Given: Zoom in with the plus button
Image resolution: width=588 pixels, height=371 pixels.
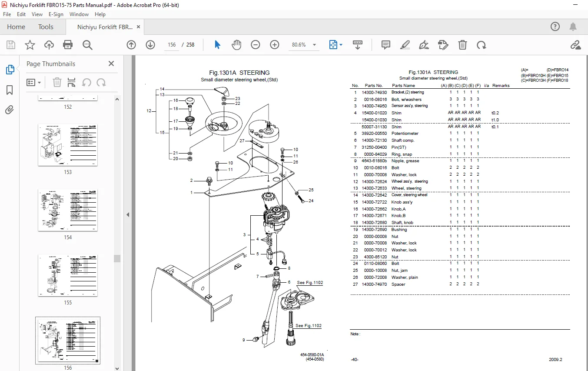Looking at the screenshot, I should (275, 45).
